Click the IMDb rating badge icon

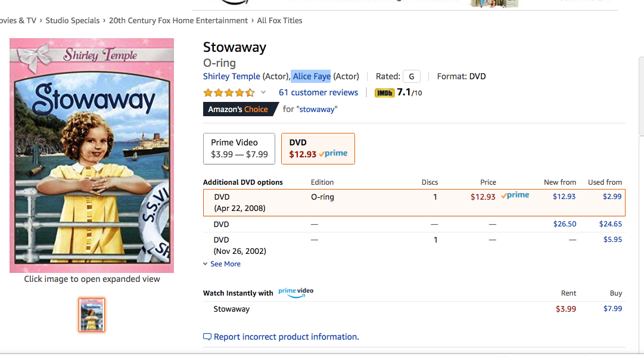(x=384, y=93)
